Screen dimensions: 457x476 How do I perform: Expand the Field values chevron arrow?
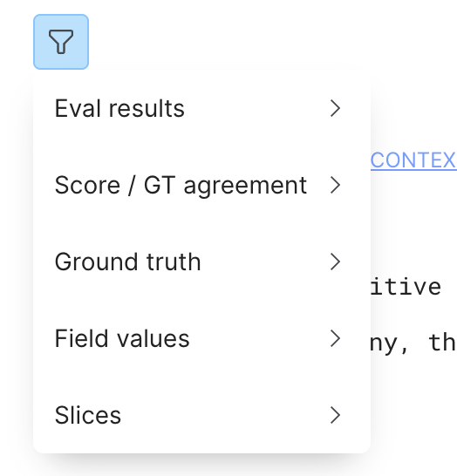335,338
